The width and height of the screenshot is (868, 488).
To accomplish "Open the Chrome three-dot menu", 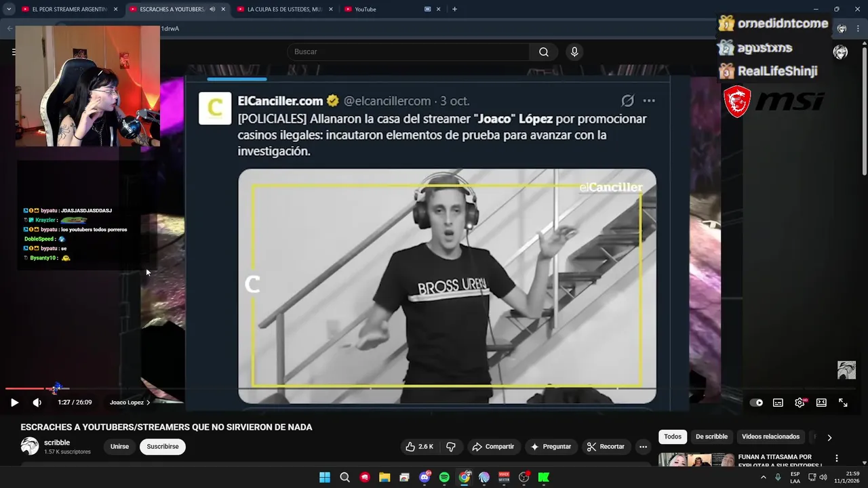I will coord(858,28).
